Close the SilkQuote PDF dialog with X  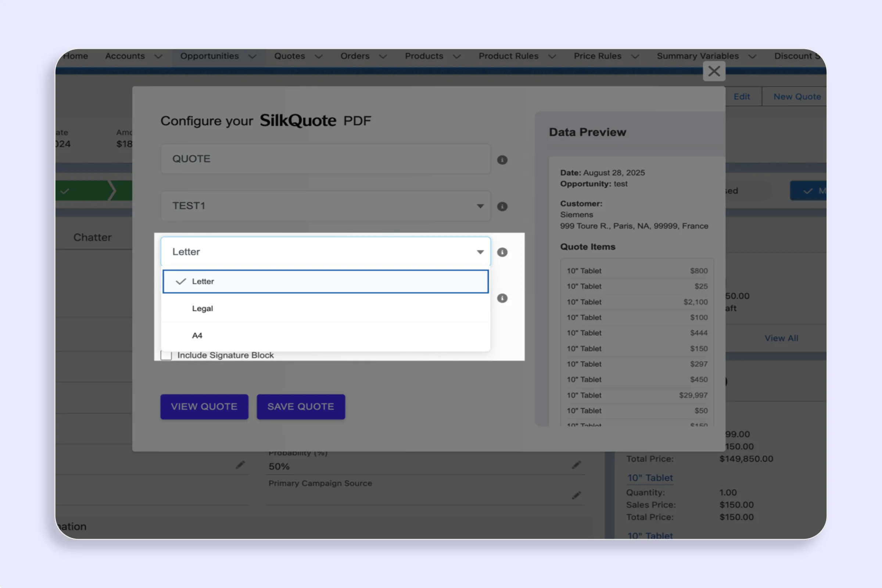tap(714, 71)
